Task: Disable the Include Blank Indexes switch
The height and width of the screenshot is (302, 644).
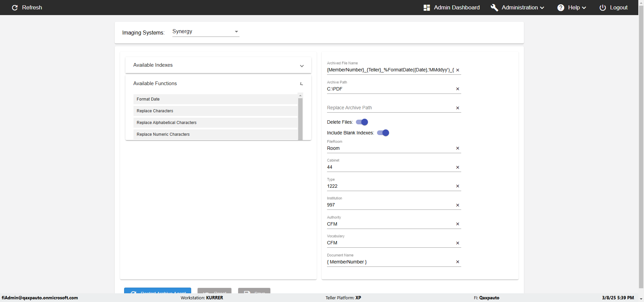Action: click(383, 133)
